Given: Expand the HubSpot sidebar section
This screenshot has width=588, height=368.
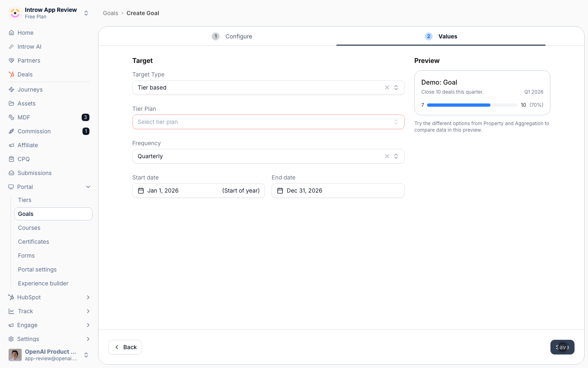Looking at the screenshot, I should pyautogui.click(x=88, y=297).
